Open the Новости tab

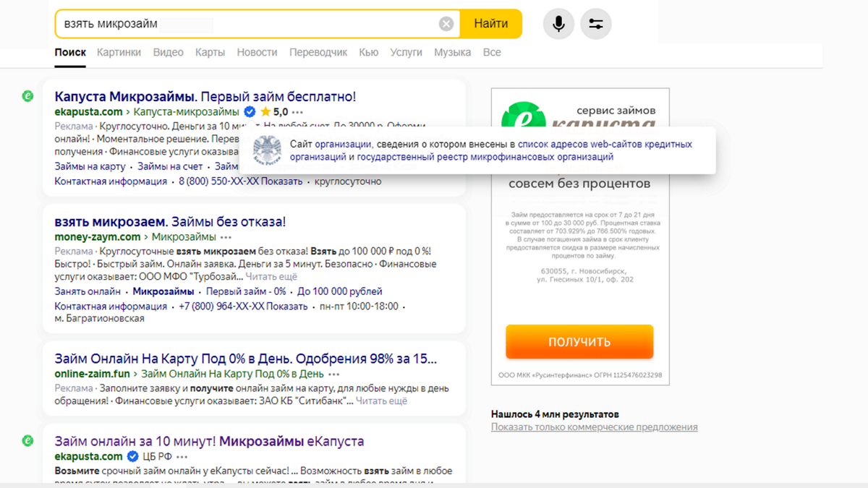coord(257,53)
